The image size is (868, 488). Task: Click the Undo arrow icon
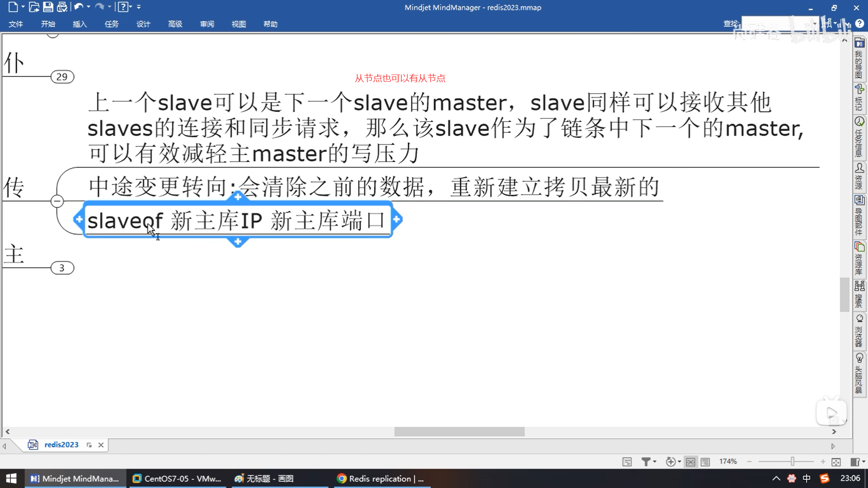tap(79, 7)
